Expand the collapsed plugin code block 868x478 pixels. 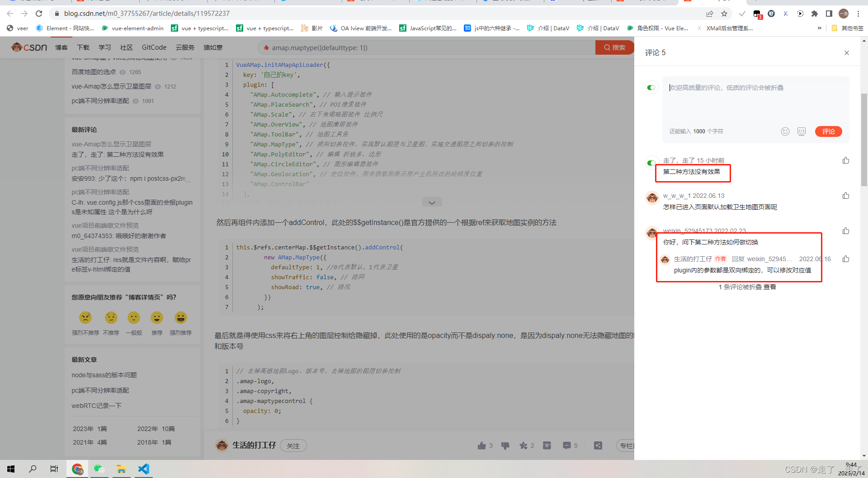432,202
